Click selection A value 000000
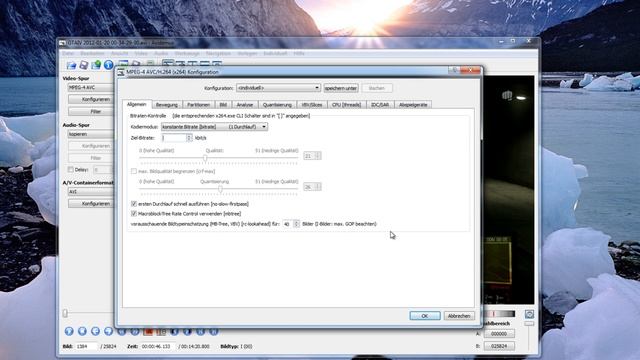Screen dimensions: 640x360 [x=499, y=333]
